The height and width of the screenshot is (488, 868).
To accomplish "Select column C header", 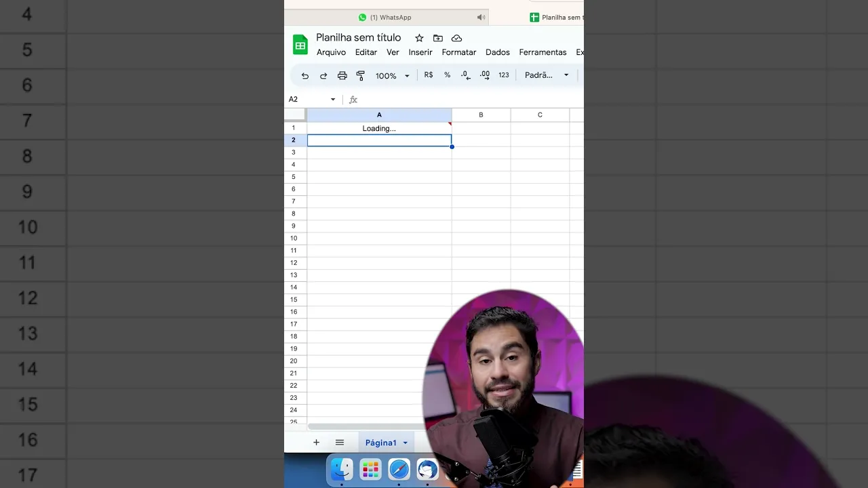I will click(x=540, y=115).
